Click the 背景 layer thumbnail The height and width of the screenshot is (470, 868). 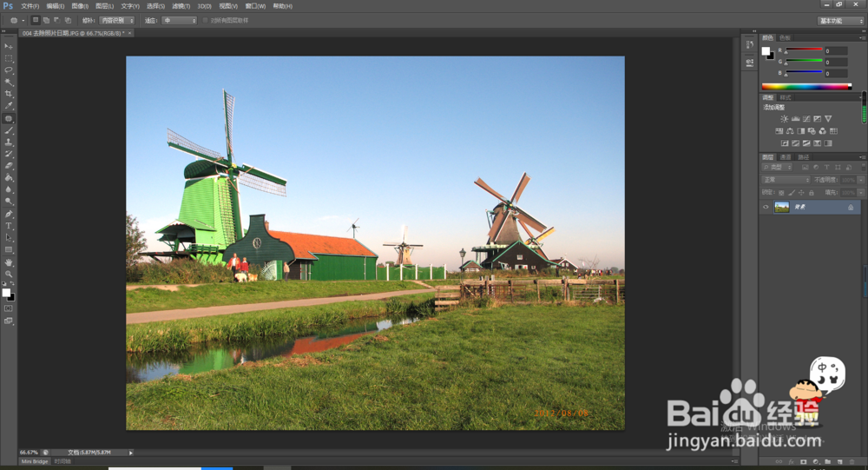coord(782,208)
